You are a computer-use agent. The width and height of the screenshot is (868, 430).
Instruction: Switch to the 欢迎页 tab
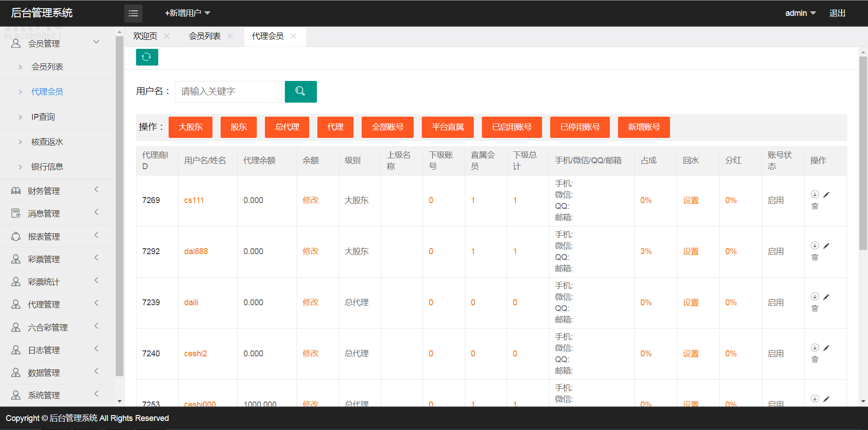pos(145,36)
